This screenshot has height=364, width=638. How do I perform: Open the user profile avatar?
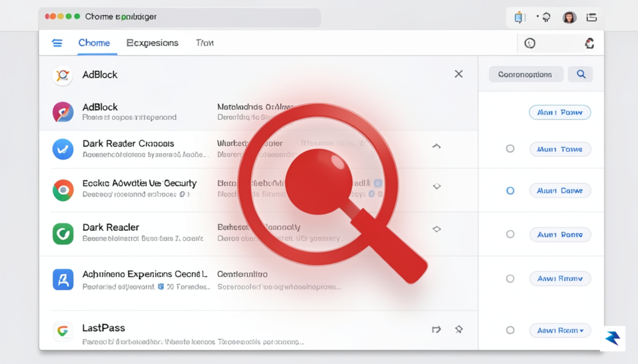(x=569, y=17)
